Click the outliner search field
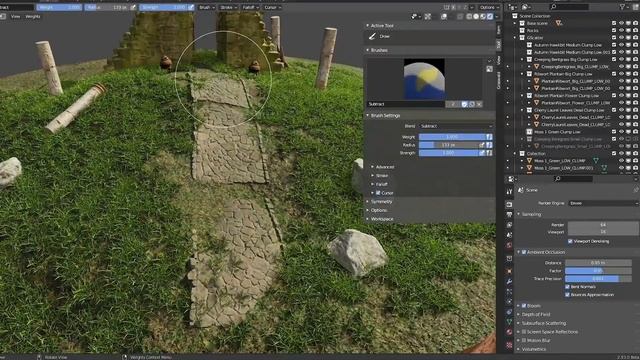640x360 pixels. [569, 7]
